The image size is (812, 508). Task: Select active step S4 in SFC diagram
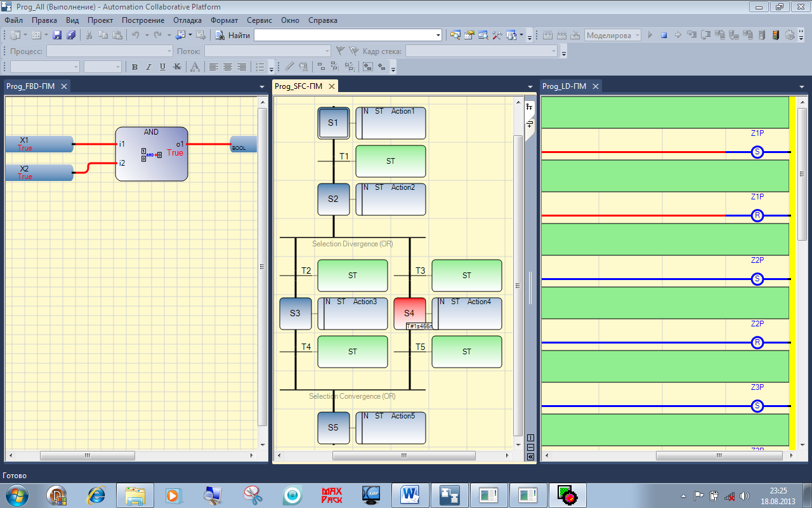coord(409,313)
